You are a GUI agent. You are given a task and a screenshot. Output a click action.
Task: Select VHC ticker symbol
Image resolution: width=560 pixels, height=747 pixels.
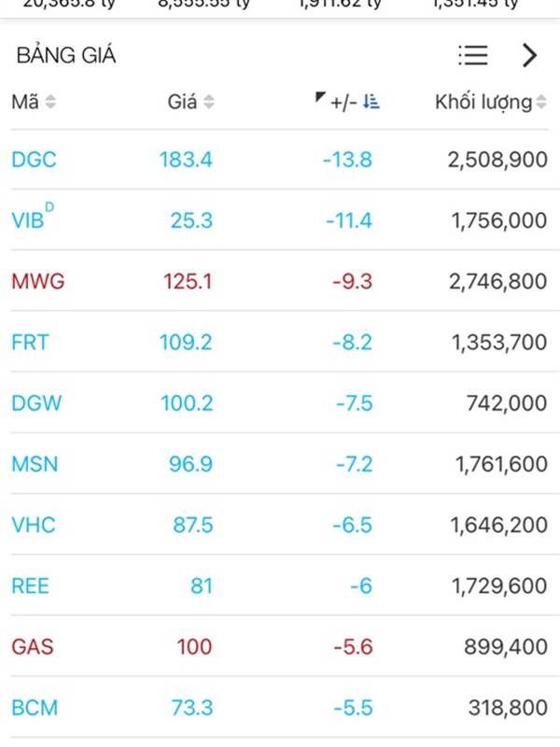pos(34,526)
